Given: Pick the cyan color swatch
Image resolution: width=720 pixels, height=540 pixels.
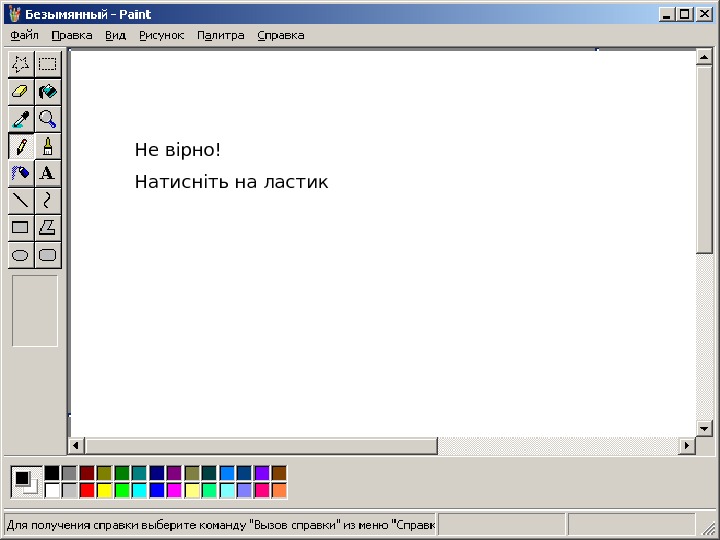Looking at the screenshot, I should point(139,490).
